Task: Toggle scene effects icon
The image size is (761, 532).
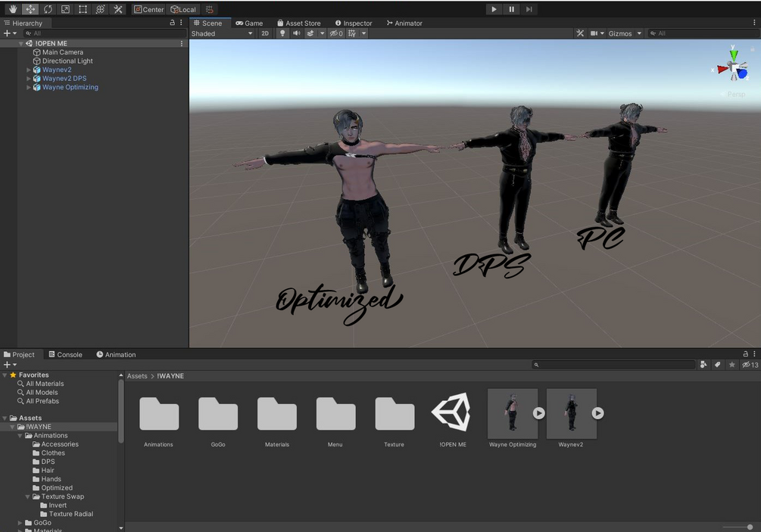Action: (x=310, y=33)
